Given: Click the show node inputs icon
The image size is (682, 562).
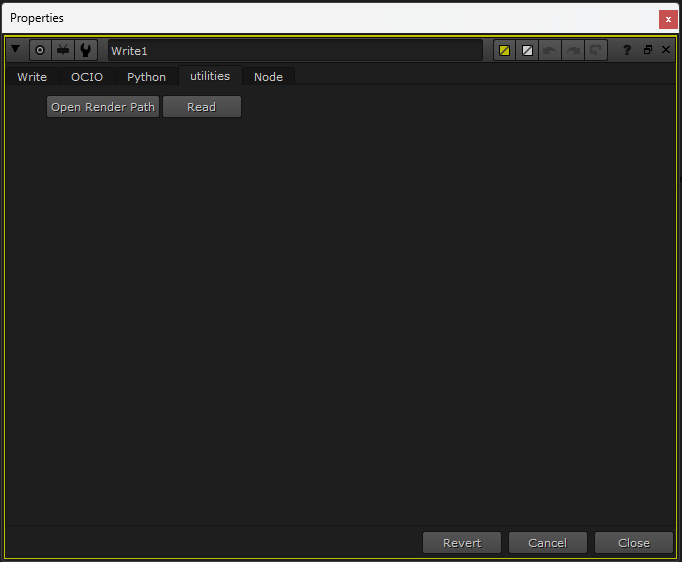Looking at the screenshot, I should (63, 50).
